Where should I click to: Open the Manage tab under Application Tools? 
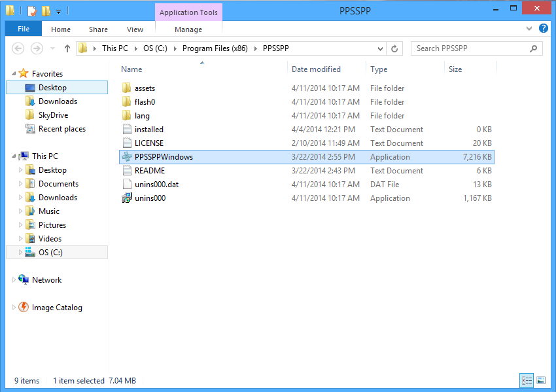[x=188, y=29]
